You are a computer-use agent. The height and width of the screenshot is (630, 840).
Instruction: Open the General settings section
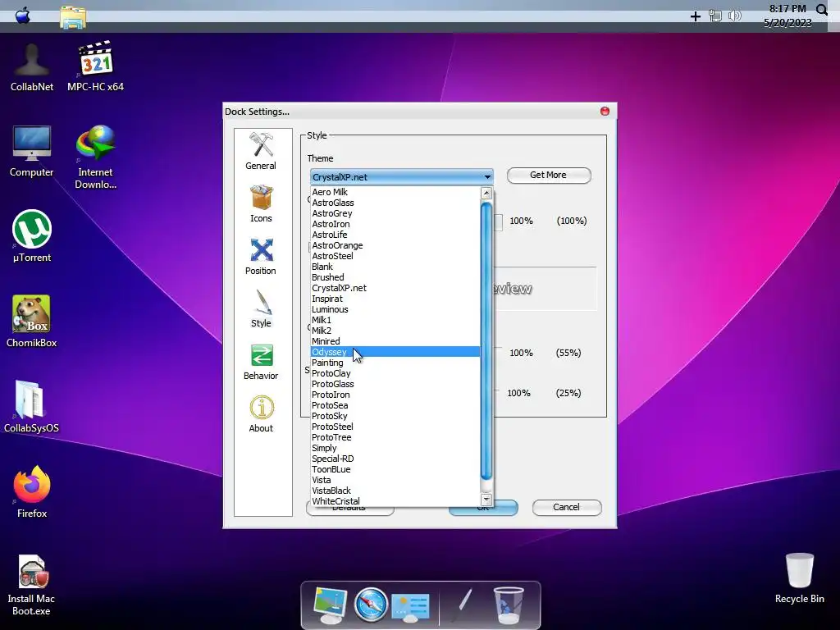click(261, 152)
